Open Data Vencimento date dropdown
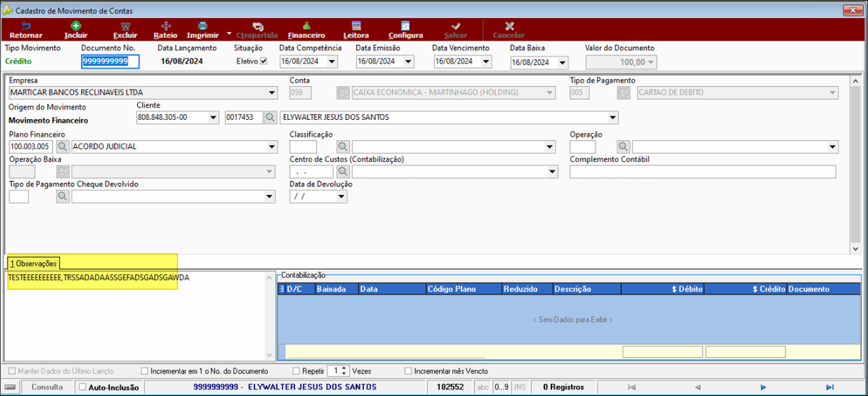Viewport: 868px width, 396px height. pyautogui.click(x=486, y=62)
